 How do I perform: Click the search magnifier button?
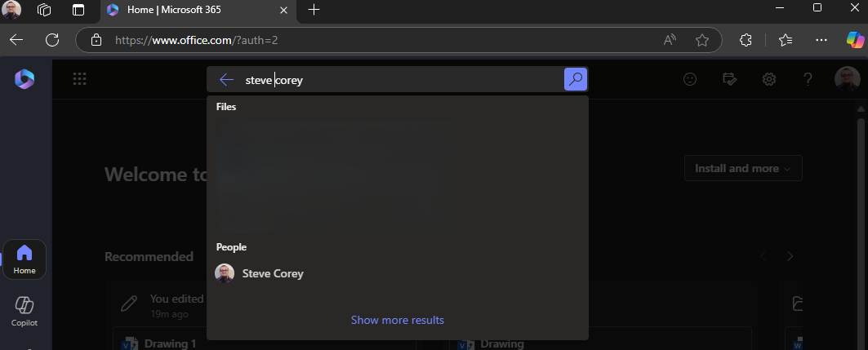pos(576,79)
